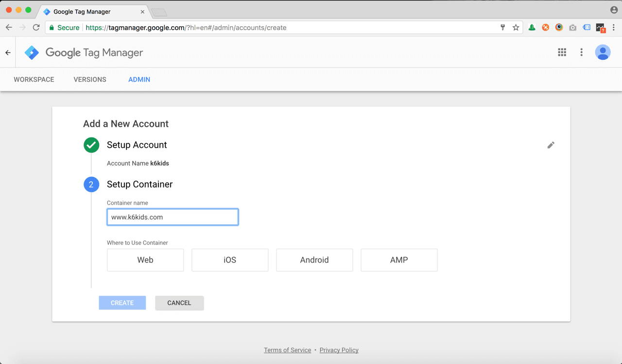
Task: Click the blue tag extension icon
Action: [x=587, y=28]
